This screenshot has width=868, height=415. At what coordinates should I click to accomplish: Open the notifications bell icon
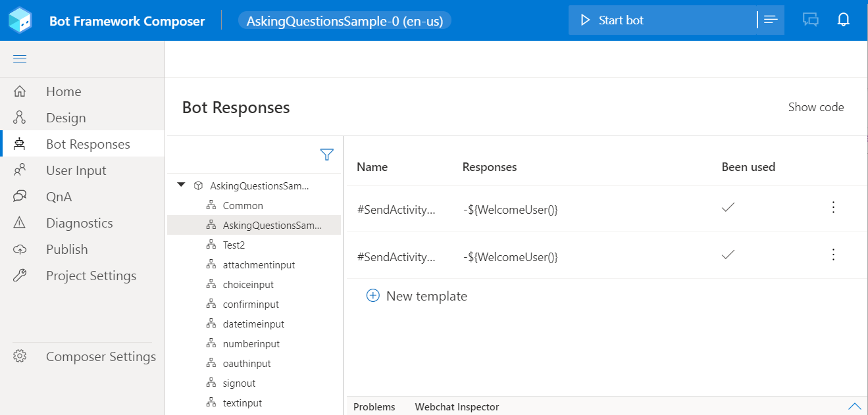pos(843,20)
